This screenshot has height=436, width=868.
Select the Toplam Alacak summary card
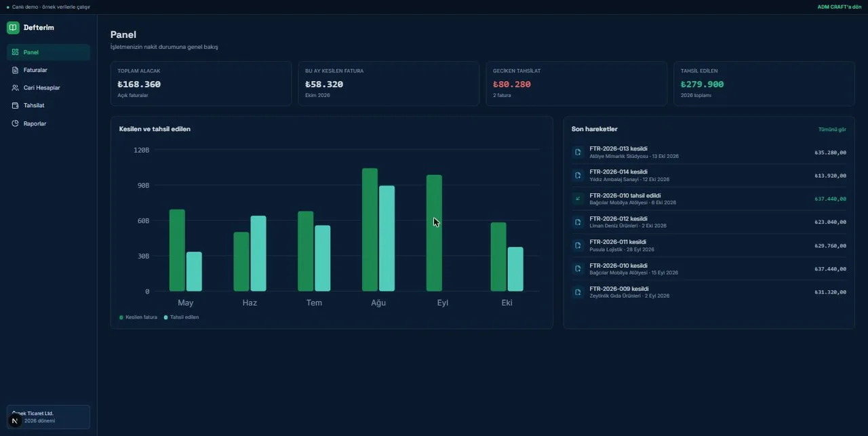201,83
